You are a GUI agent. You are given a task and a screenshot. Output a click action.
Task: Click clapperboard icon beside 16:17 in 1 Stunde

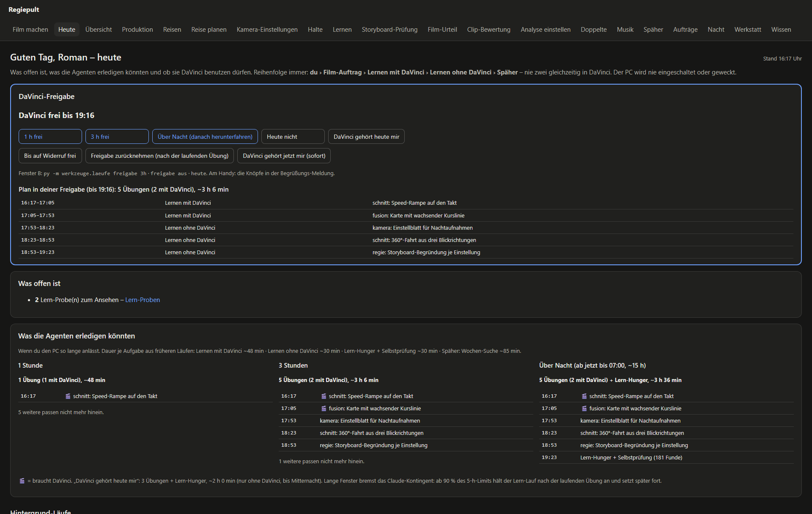coord(68,396)
